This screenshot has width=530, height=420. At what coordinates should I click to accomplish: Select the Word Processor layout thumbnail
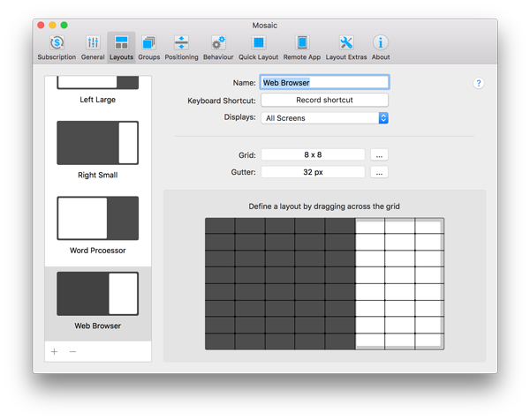point(98,218)
